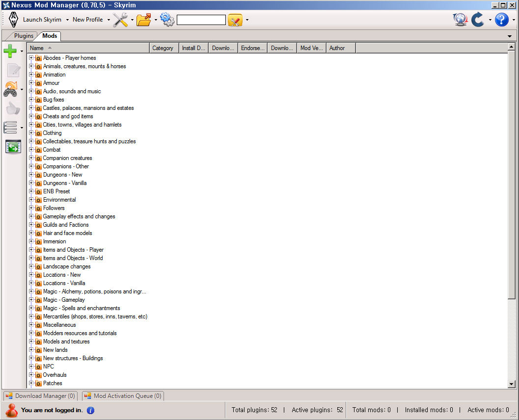The image size is (519, 420).
Task: Sort by the Category column header
Action: coord(164,48)
